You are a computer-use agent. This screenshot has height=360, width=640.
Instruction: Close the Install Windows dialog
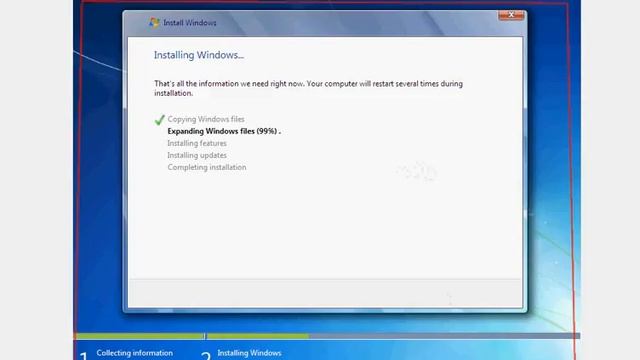(511, 15)
